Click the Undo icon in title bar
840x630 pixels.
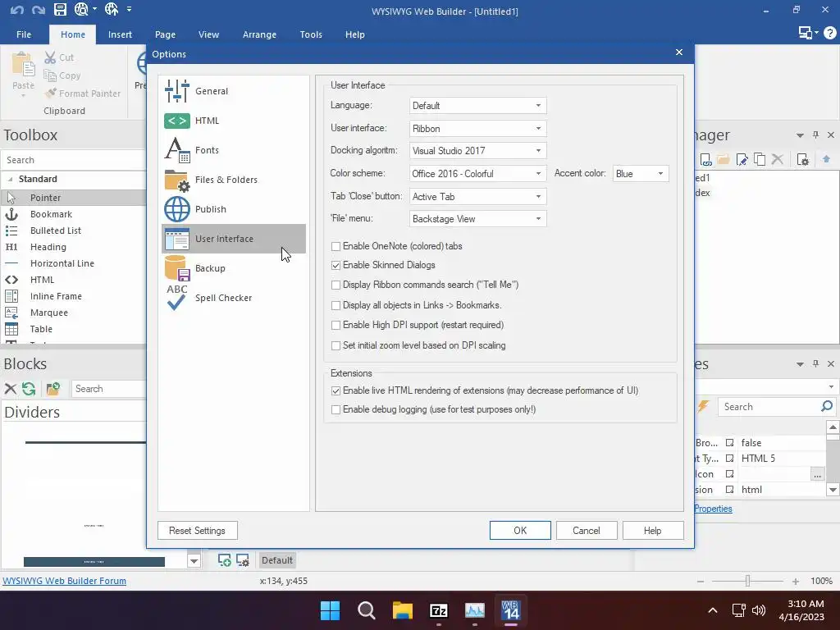point(16,10)
